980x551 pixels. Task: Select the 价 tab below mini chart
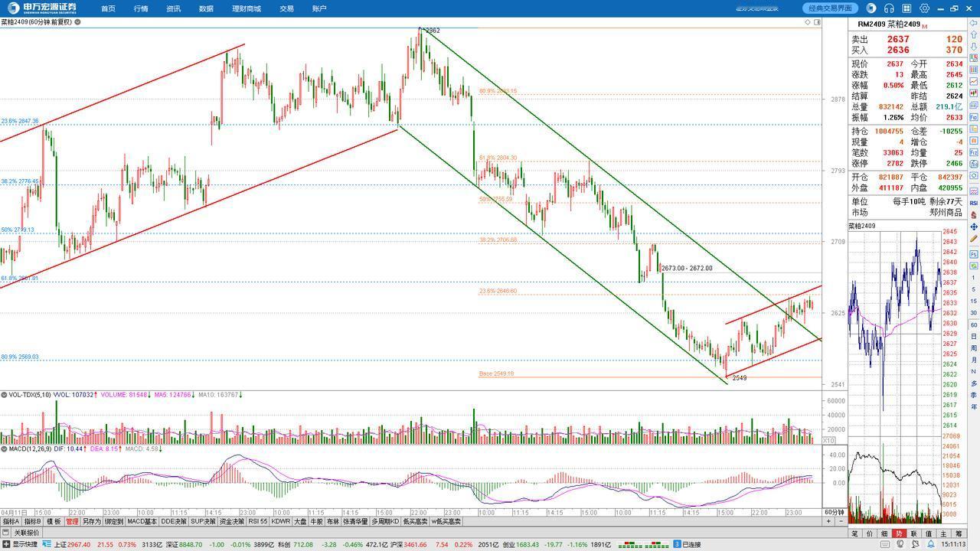click(870, 533)
